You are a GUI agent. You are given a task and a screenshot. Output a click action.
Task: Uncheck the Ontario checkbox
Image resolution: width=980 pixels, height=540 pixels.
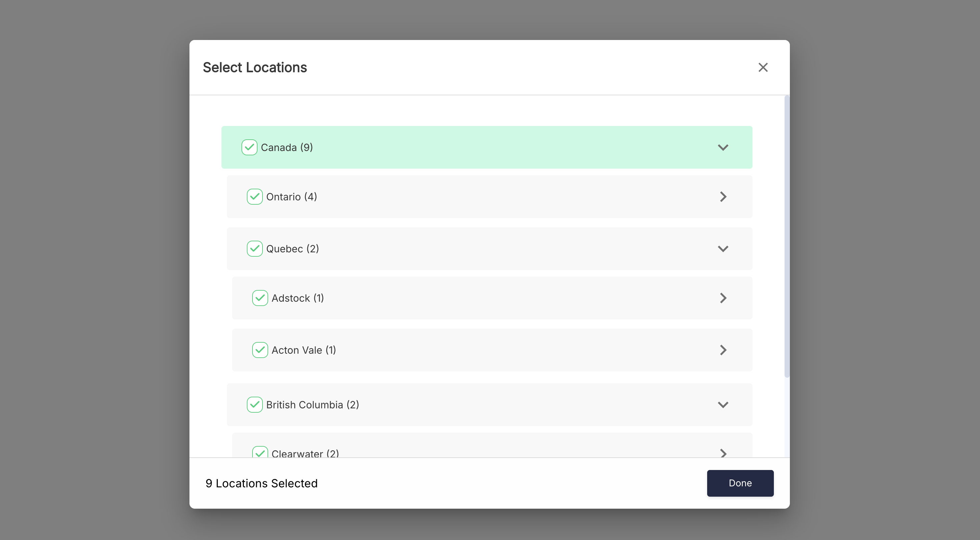(x=255, y=197)
